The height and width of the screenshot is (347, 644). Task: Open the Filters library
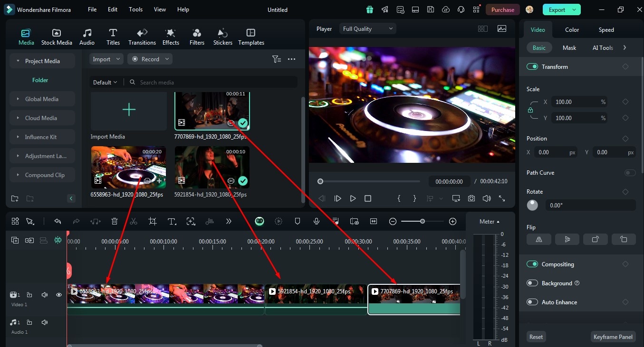tap(197, 37)
